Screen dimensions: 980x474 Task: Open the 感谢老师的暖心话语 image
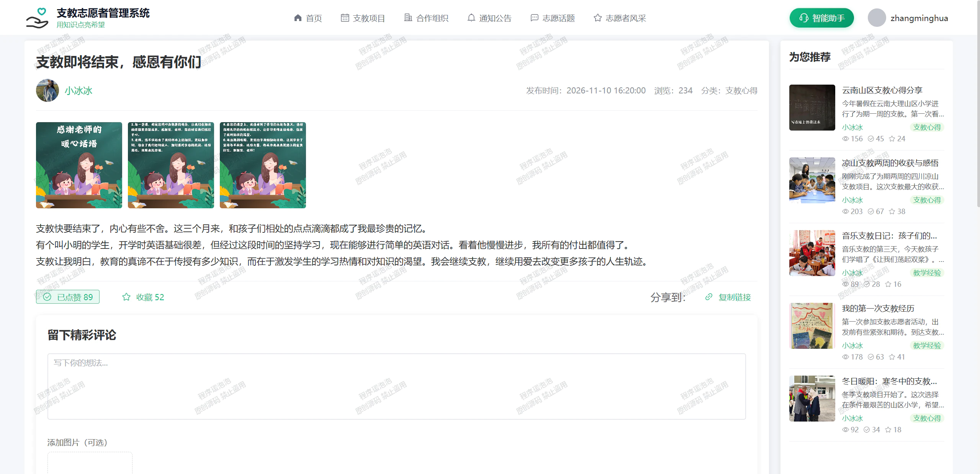79,165
